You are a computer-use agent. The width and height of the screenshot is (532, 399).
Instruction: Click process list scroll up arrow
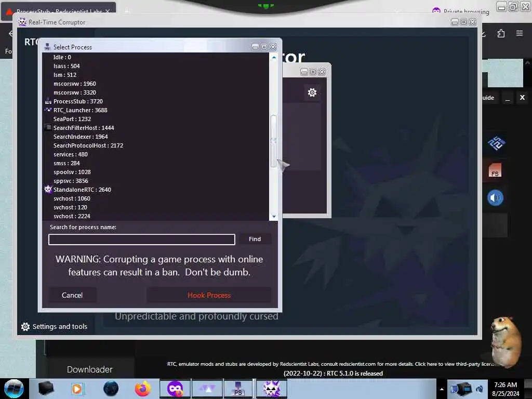click(x=274, y=57)
